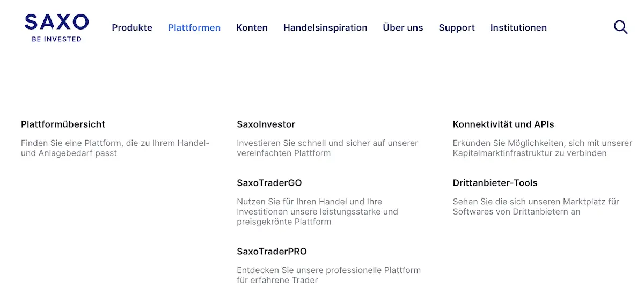644x302 pixels.
Task: Open Konnektivität und APIs link
Action: [x=503, y=124]
